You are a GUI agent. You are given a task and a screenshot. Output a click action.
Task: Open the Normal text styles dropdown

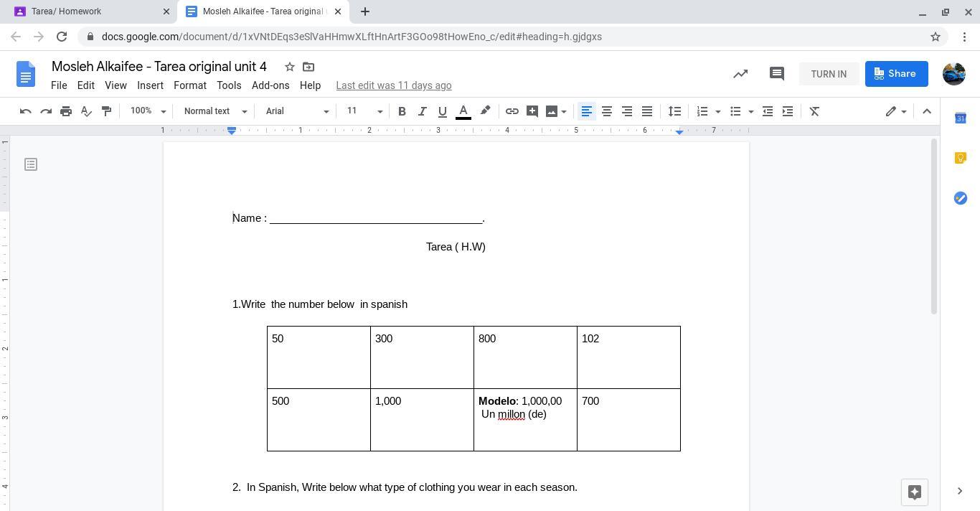click(x=215, y=111)
